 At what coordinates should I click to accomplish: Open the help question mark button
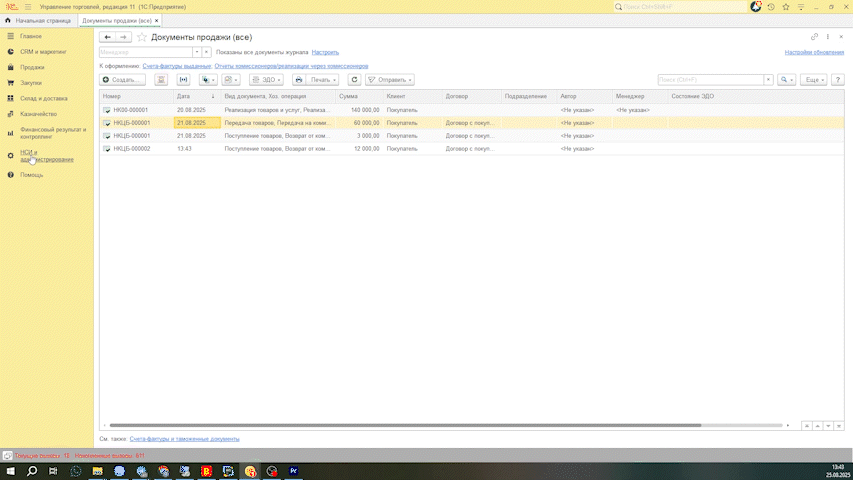pos(838,80)
